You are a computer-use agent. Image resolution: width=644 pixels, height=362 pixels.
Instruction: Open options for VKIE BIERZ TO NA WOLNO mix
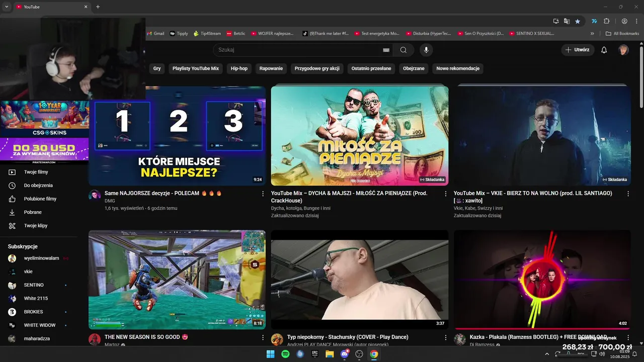628,194
